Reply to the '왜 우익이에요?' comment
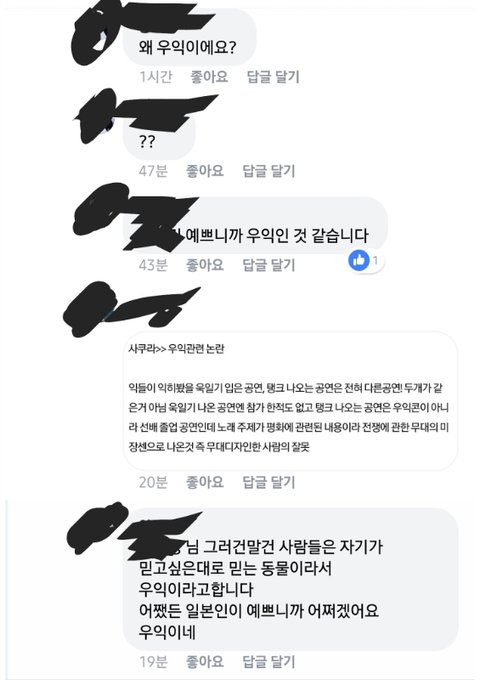The image size is (480, 680). pyautogui.click(x=273, y=77)
